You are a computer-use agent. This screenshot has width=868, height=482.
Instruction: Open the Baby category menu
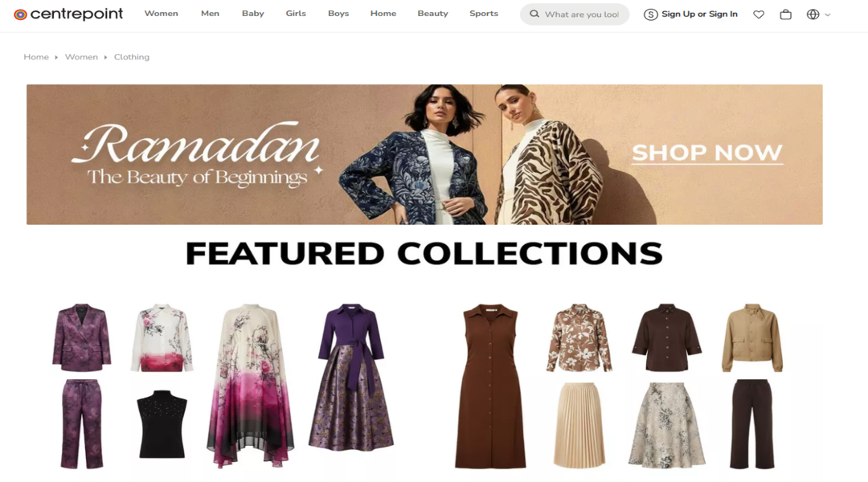[252, 14]
